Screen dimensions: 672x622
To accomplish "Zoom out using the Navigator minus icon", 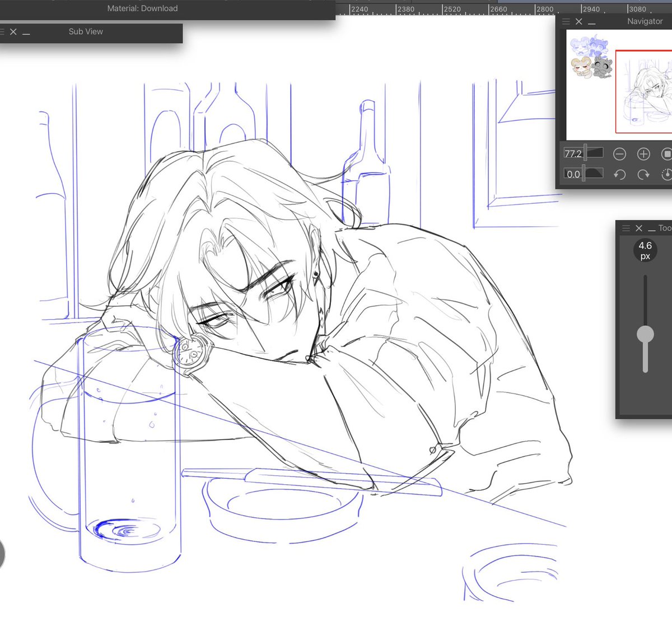I will coord(619,154).
